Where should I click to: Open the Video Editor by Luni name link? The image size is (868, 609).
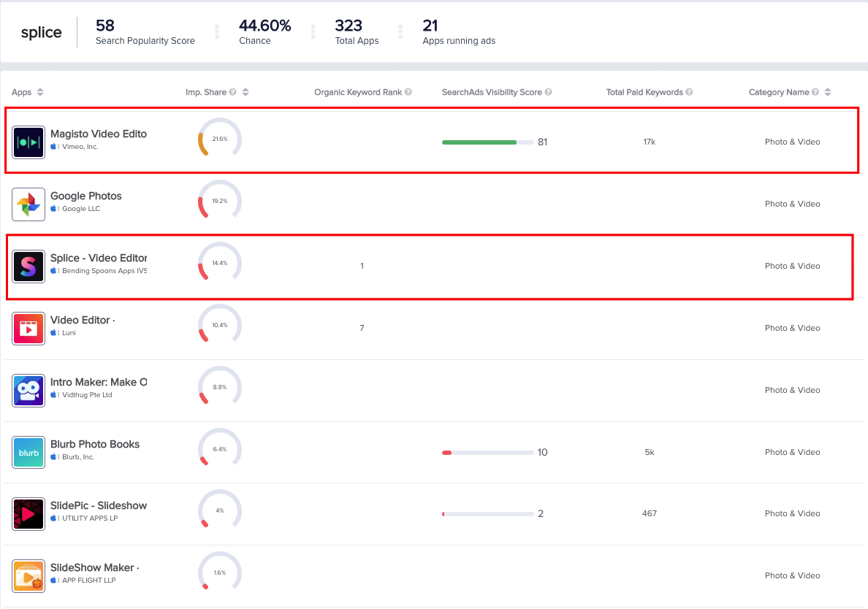click(83, 320)
